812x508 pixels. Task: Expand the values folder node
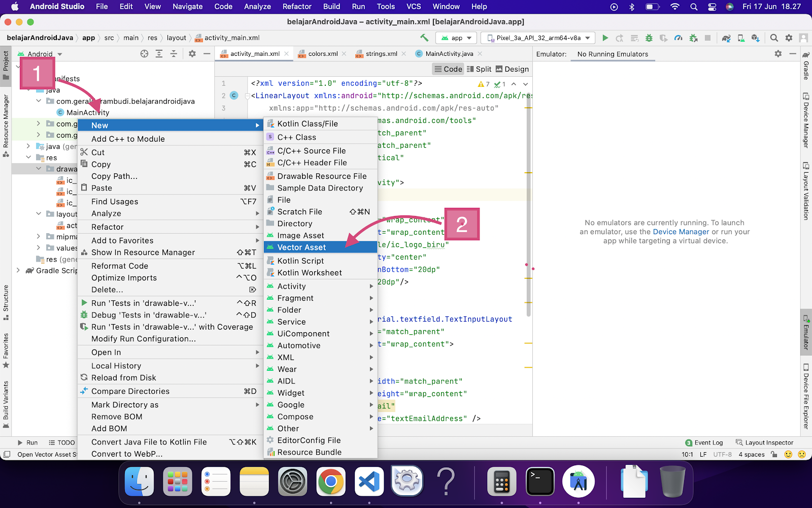click(x=39, y=248)
